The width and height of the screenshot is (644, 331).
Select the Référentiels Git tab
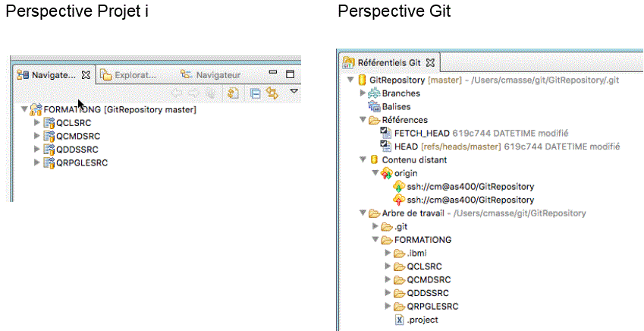pos(389,63)
